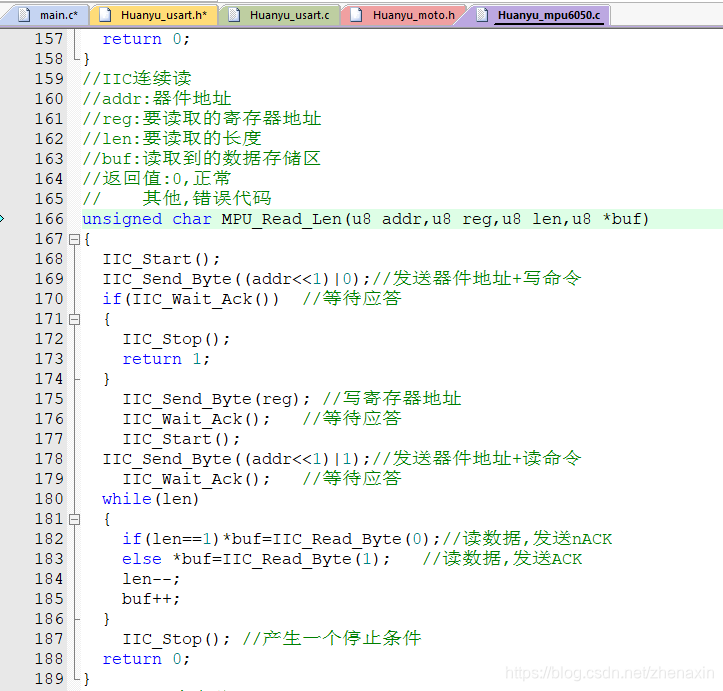The image size is (723, 691).
Task: Click the file icon on Huanyu_usart.c tab
Action: tap(234, 15)
